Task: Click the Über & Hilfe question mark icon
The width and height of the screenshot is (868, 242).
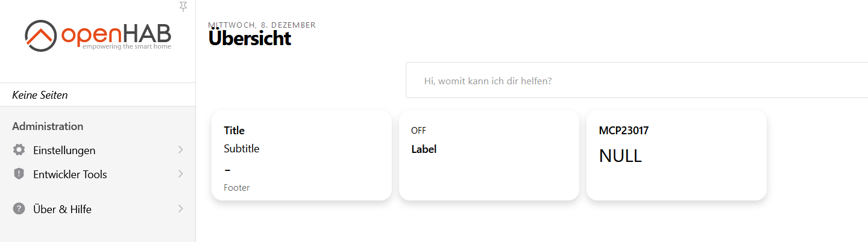Action: coord(19,209)
